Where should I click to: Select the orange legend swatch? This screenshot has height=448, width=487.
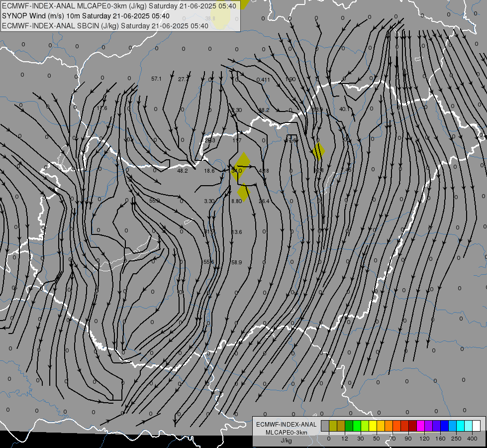click(389, 426)
